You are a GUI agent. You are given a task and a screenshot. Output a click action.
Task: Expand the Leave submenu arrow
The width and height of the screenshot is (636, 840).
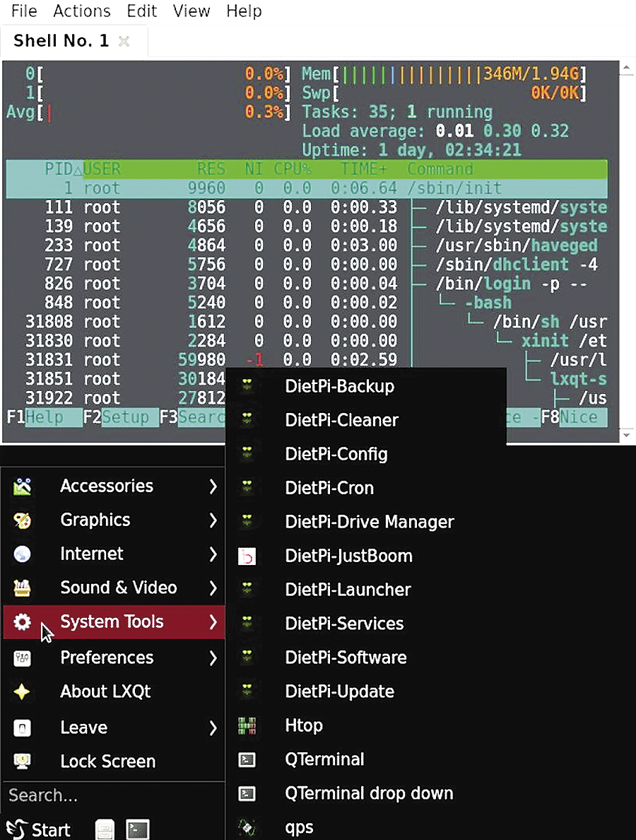tap(213, 728)
